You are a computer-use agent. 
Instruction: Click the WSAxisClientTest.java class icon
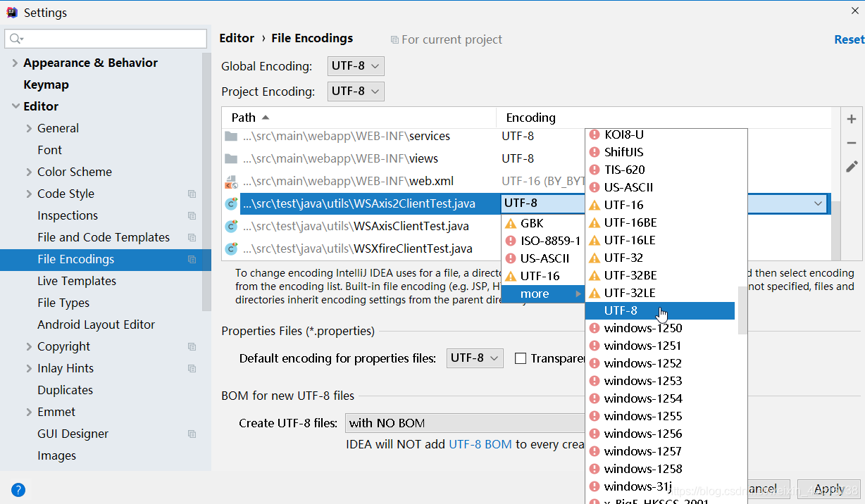[x=231, y=227]
